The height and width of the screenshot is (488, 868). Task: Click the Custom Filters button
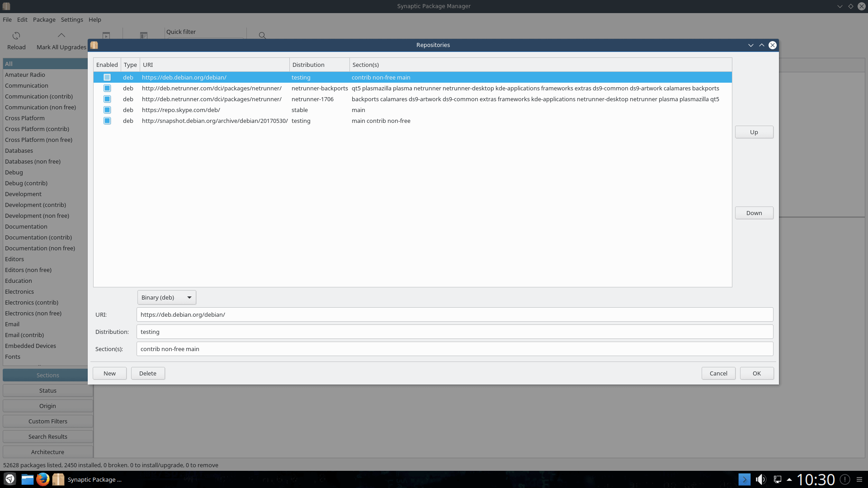click(47, 421)
